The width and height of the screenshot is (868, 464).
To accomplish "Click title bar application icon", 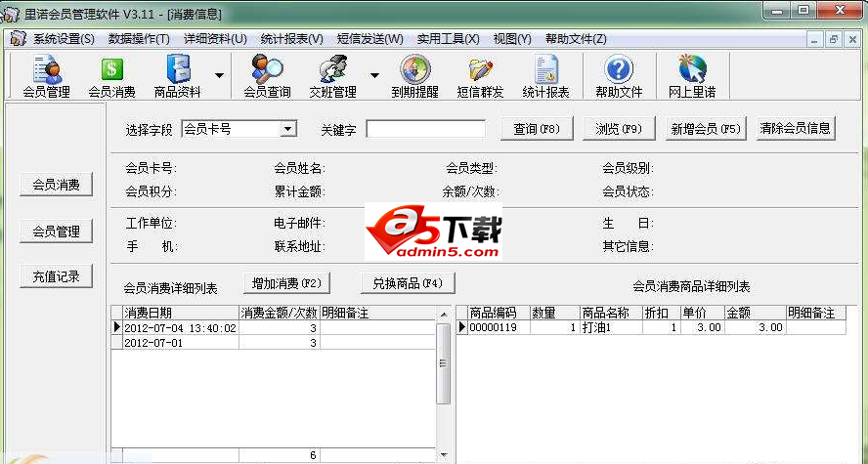I will coord(11,14).
